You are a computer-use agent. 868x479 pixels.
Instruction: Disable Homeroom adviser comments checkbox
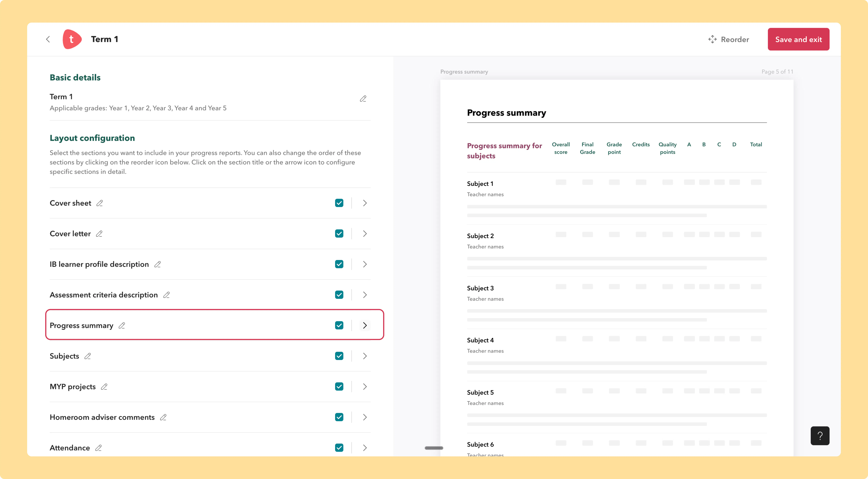[339, 417]
